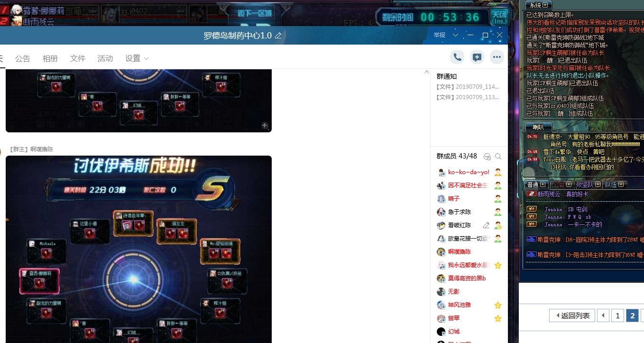Click the role badge beside 欧皇花接一切运
This screenshot has height=343, width=644.
click(x=498, y=239)
